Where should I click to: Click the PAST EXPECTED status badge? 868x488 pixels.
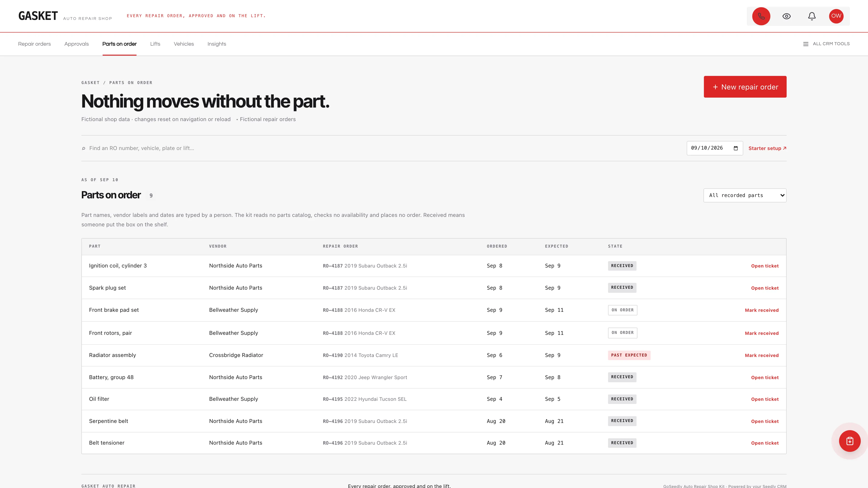(629, 355)
